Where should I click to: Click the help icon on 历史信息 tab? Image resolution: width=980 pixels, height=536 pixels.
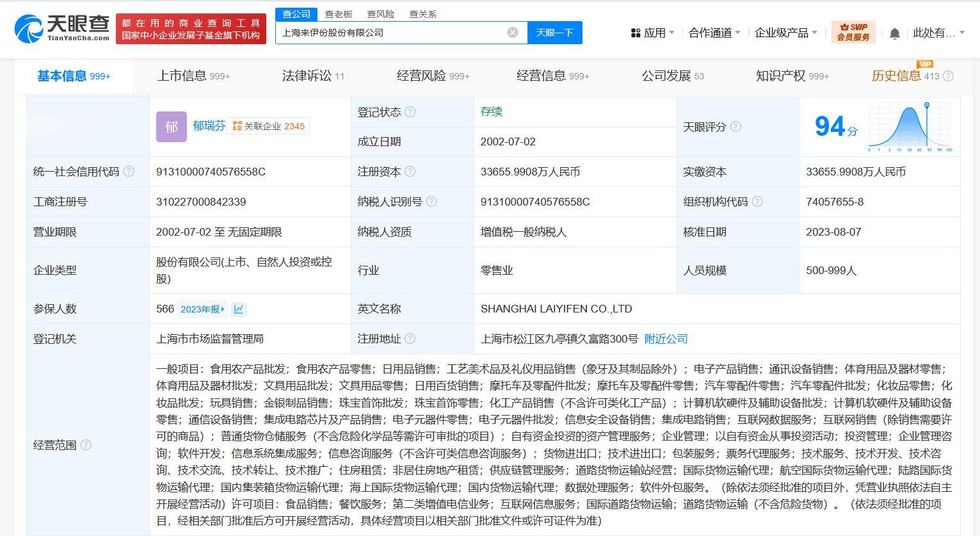click(949, 76)
